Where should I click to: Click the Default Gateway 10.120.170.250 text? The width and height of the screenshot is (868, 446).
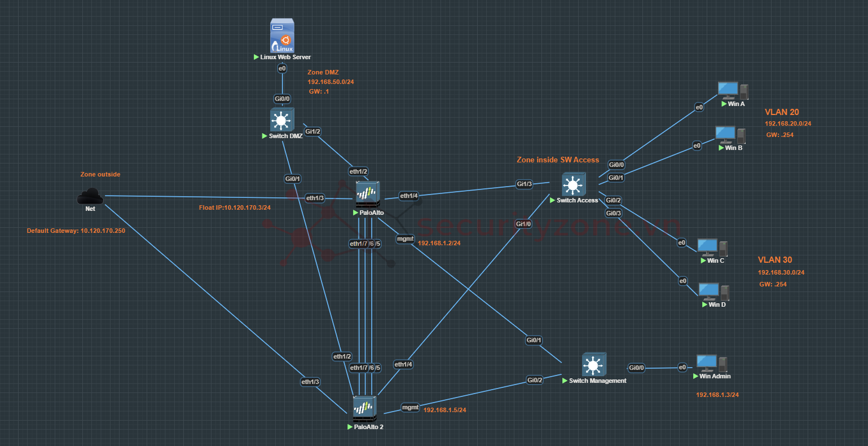click(76, 231)
